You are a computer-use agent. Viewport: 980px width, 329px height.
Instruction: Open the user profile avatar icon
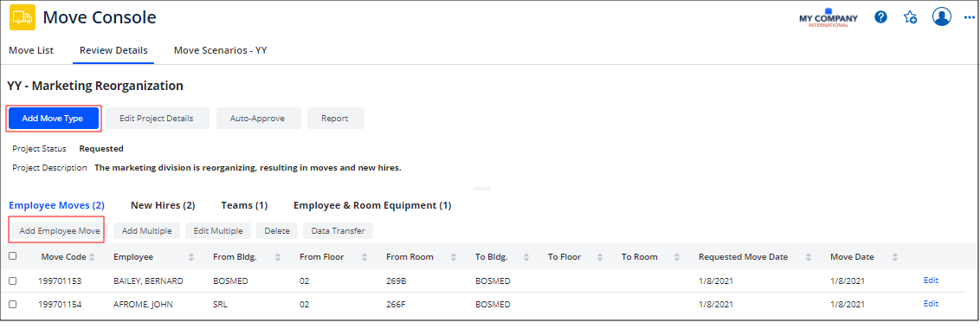coord(941,17)
